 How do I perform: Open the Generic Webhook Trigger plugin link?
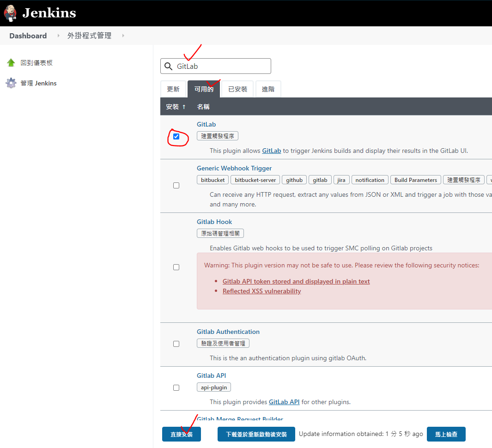(234, 168)
